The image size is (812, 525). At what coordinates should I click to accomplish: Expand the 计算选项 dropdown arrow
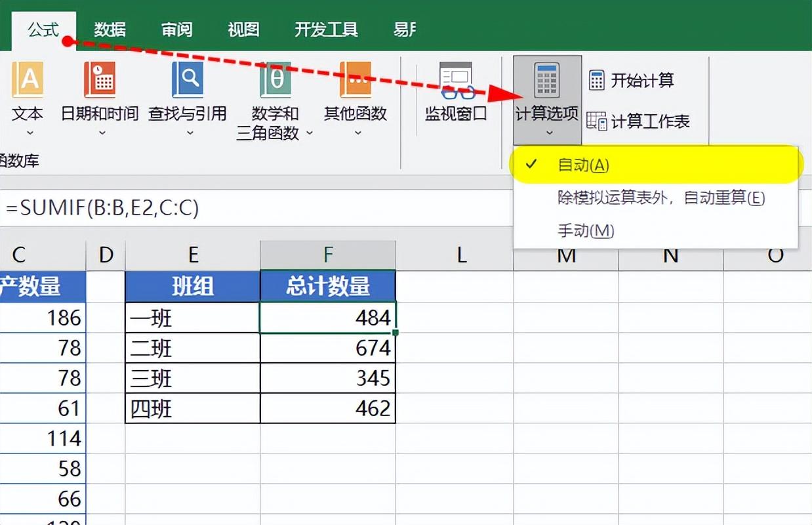tap(548, 133)
